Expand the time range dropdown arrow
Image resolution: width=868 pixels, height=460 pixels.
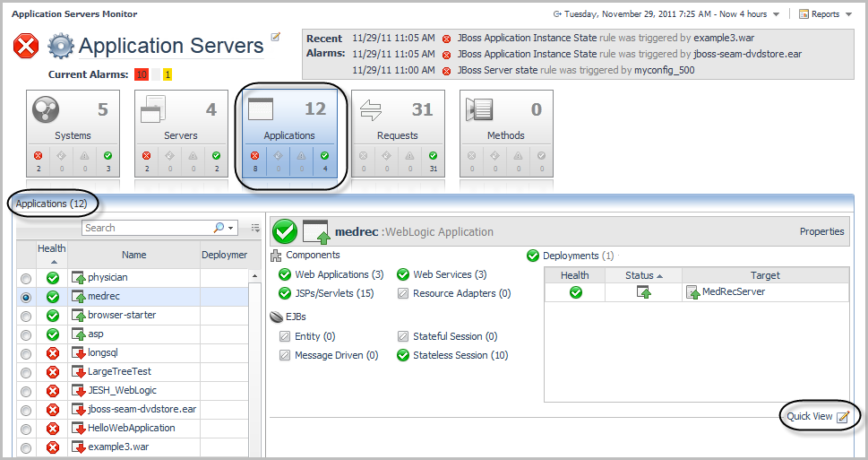[x=776, y=14]
